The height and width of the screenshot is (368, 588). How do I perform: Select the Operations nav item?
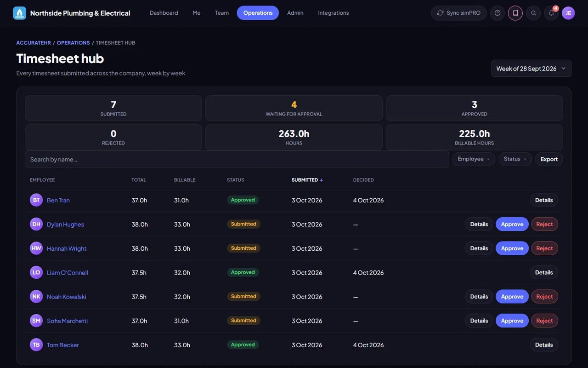pyautogui.click(x=258, y=13)
